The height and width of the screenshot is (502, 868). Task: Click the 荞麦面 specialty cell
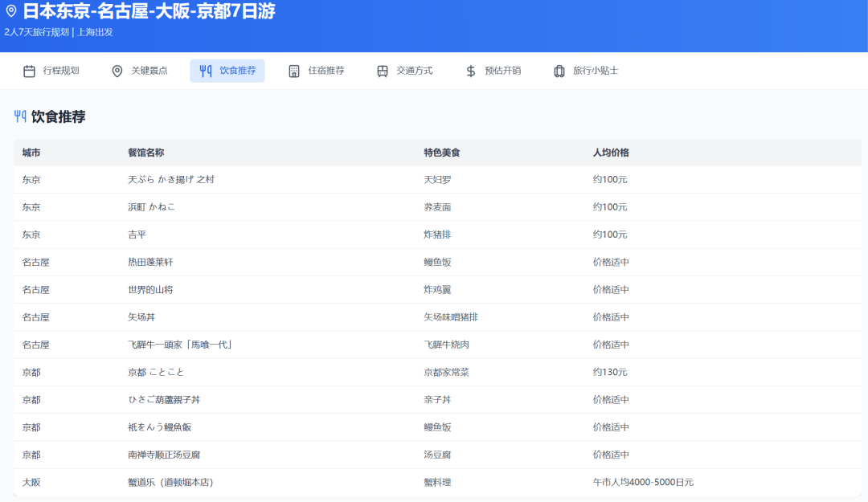click(x=437, y=207)
